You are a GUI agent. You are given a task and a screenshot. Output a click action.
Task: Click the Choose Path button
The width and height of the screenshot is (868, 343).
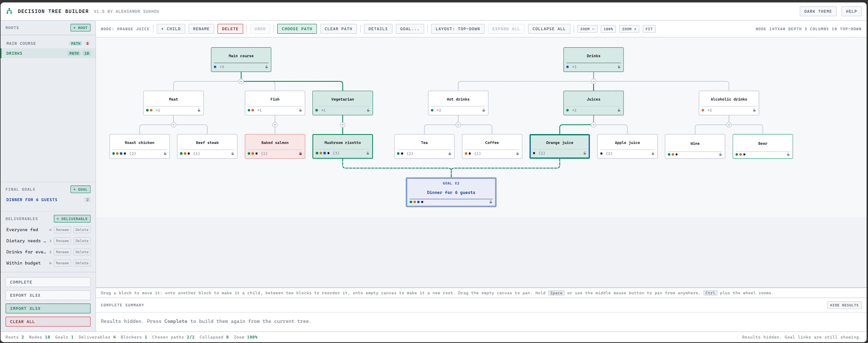coord(297,29)
